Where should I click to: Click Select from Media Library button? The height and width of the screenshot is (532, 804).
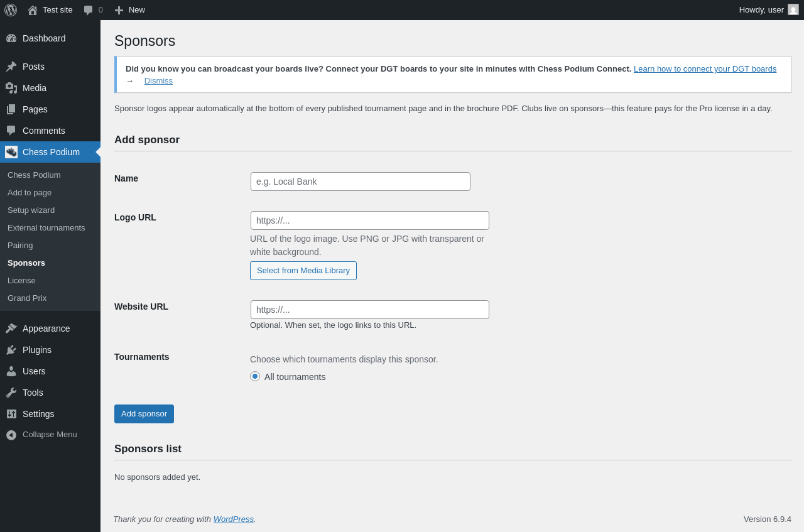coord(303,271)
